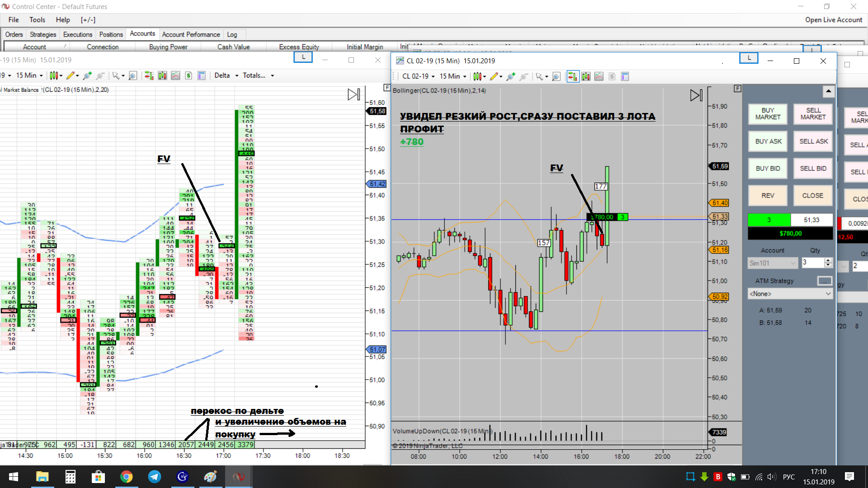Toggle Chart Trader in right chart toolbar
The width and height of the screenshot is (868, 488).
point(572,76)
